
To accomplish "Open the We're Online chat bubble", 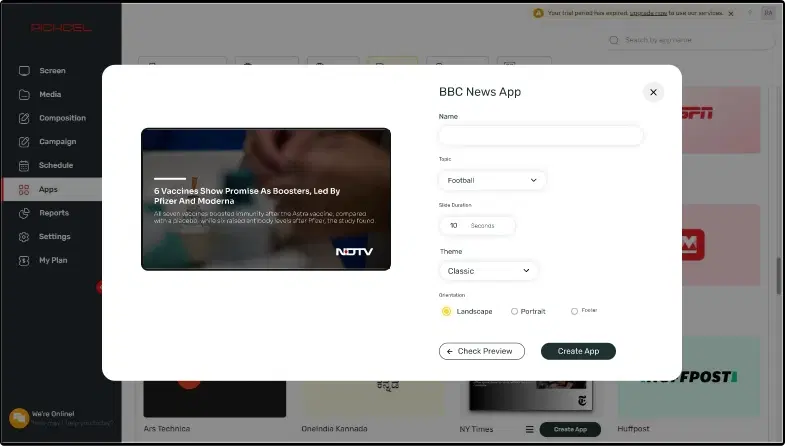I will [x=19, y=418].
